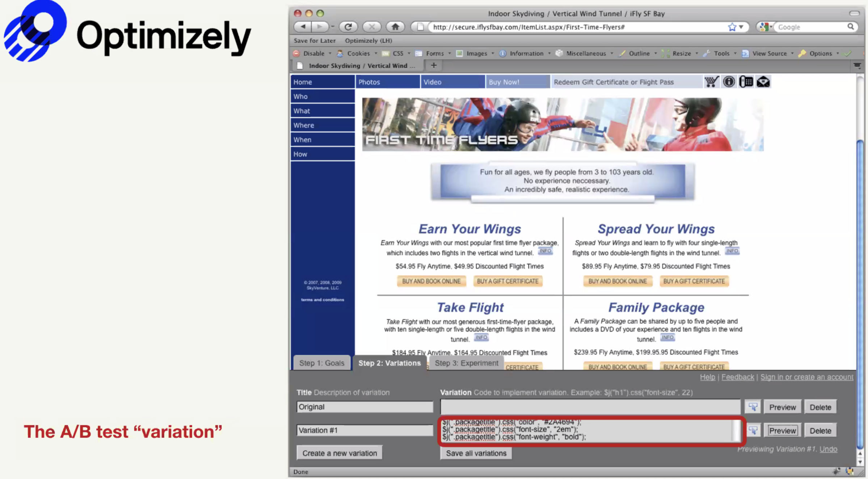Click element selector icon for Variation #1
This screenshot has width=868, height=479.
(x=753, y=430)
